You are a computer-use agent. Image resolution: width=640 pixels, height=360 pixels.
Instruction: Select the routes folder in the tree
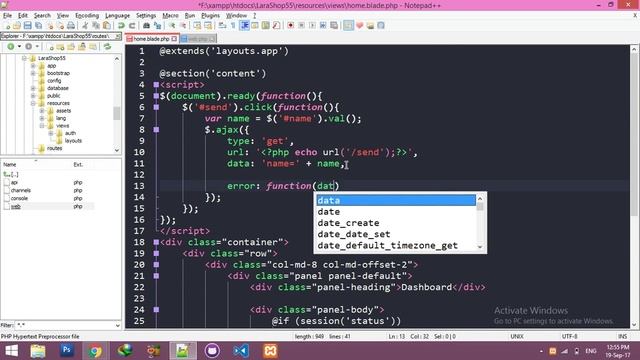tap(54, 148)
